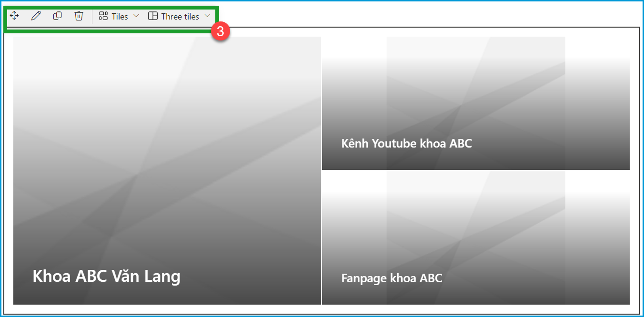This screenshot has width=644, height=317.
Task: Select the Khoa ABC Văn Lang tile
Action: (167, 170)
